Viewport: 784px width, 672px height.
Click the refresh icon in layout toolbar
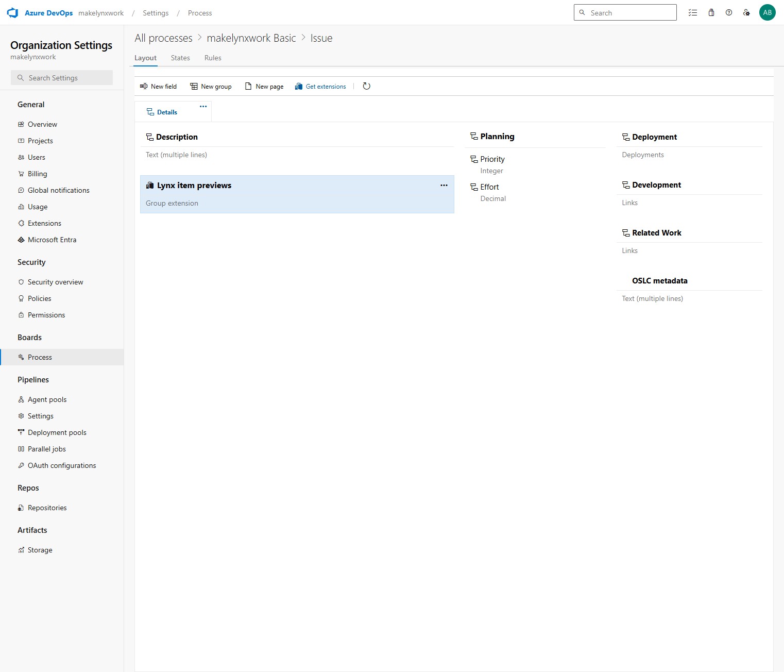pos(367,86)
